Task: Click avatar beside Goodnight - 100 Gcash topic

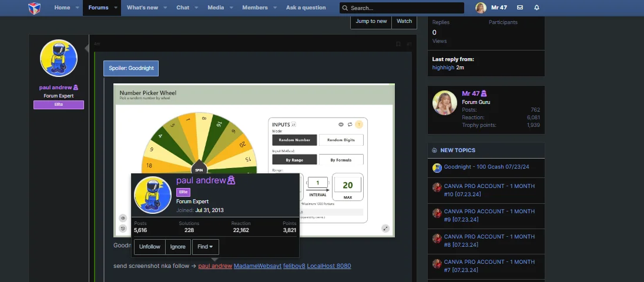Action: pos(437,168)
